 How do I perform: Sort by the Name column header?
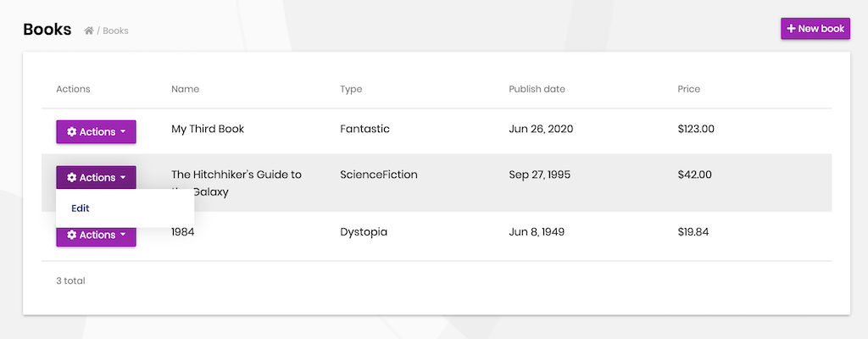click(x=185, y=89)
